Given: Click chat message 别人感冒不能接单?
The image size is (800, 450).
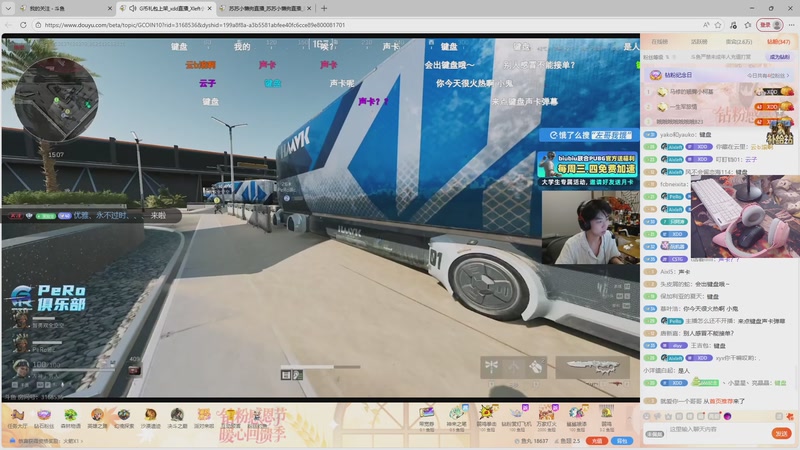Looking at the screenshot, I should point(708,333).
